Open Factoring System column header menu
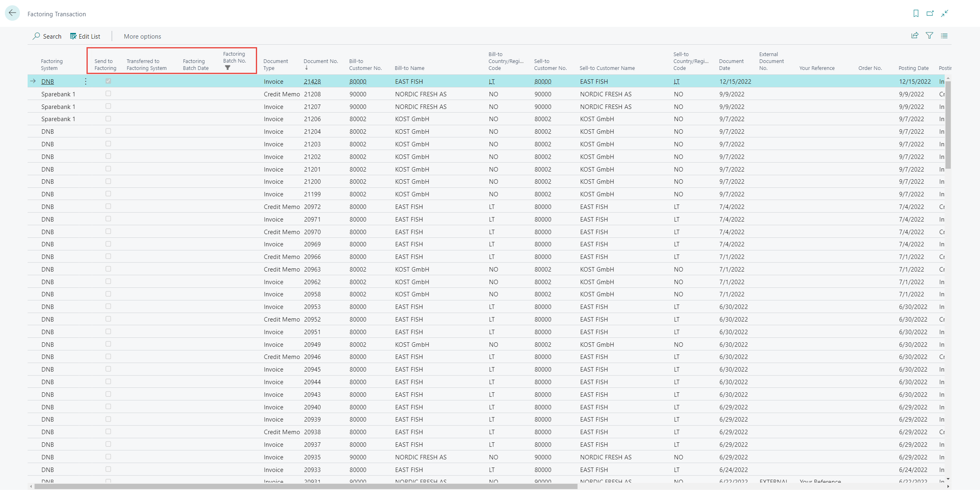This screenshot has height=498, width=980. click(52, 64)
